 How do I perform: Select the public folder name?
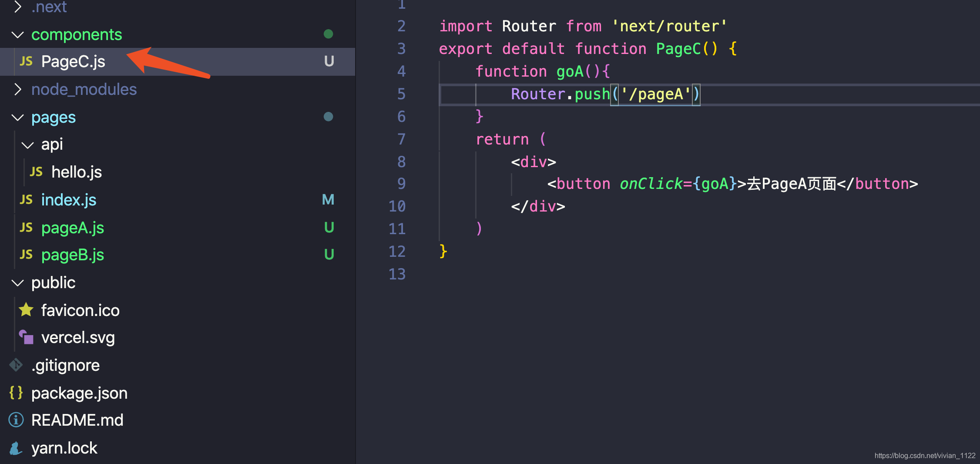pos(54,283)
